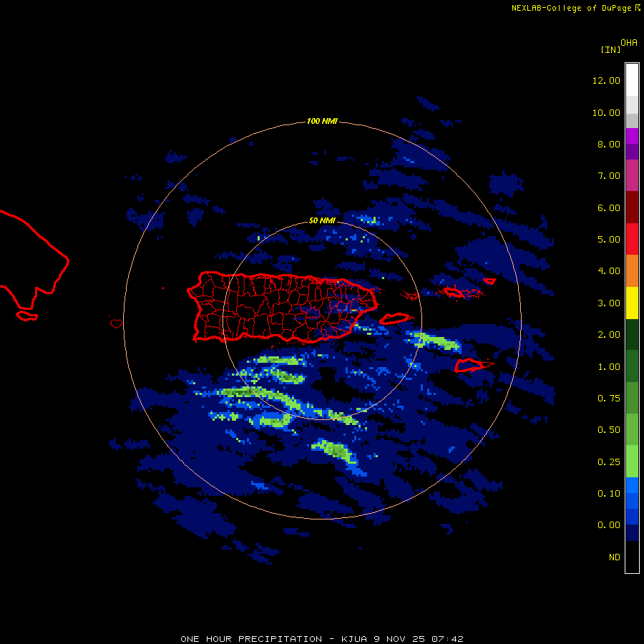Pick the bright magenta legend swatch near 8.00
This screenshot has height=644, width=644.
tap(632, 136)
